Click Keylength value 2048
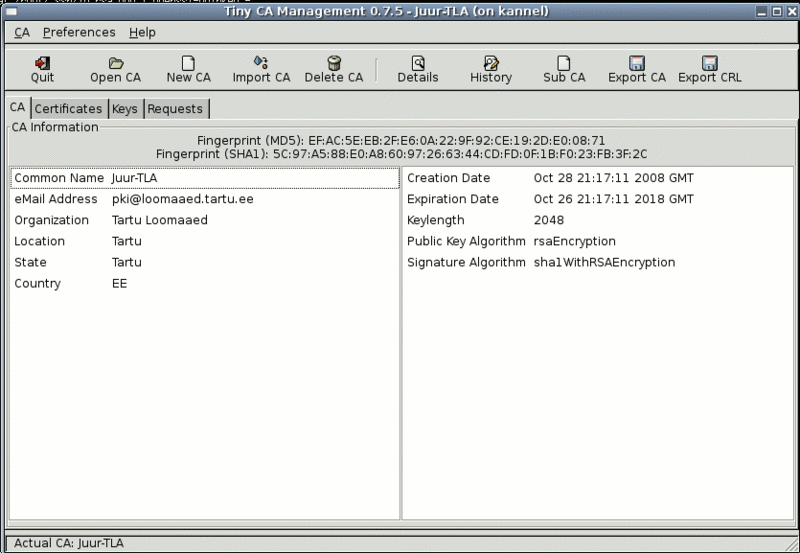The width and height of the screenshot is (800, 553). tap(548, 220)
